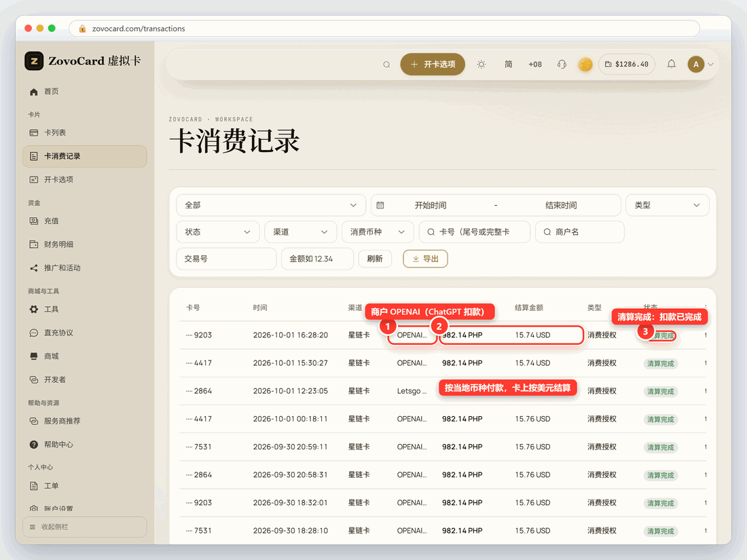747x560 pixels.
Task: Click the 金额如 12.34 input field
Action: 317,259
